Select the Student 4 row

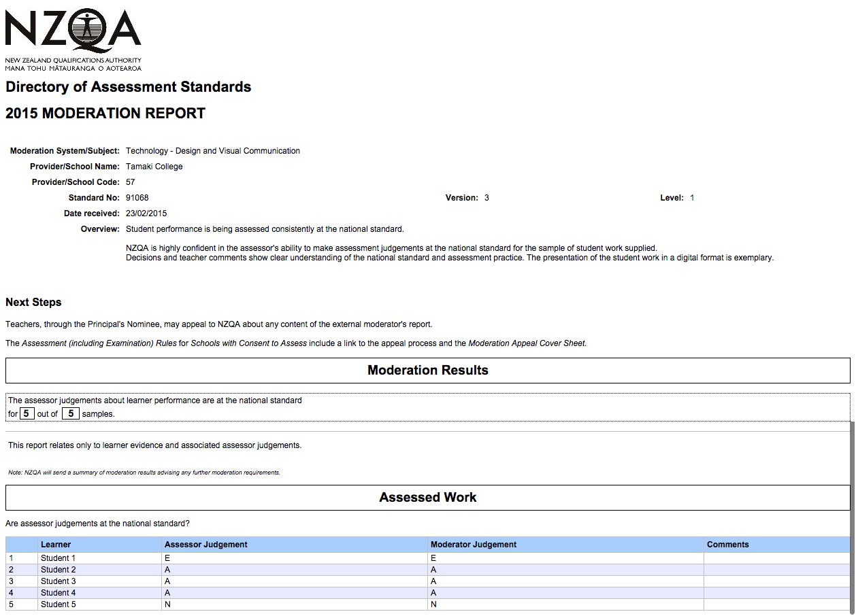pos(428,593)
